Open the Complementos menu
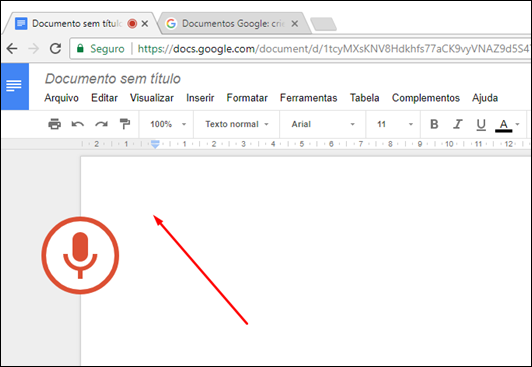Screen dimensions: 532x367 point(426,98)
